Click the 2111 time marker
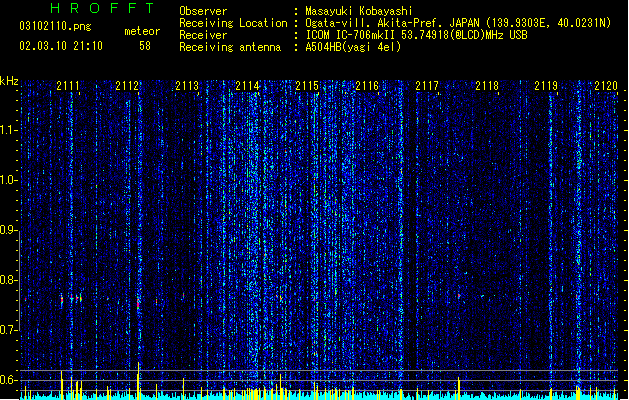The height and width of the screenshot is (400, 629). pyautogui.click(x=68, y=86)
